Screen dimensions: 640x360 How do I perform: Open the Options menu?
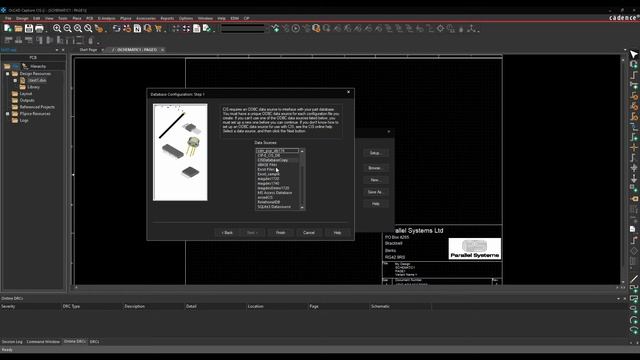(x=186, y=18)
